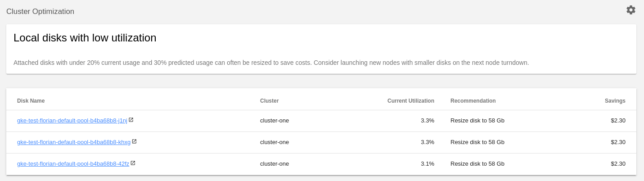Click cluster-one in the 42fz row
Image resolution: width=644 pixels, height=181 pixels.
[x=275, y=164]
